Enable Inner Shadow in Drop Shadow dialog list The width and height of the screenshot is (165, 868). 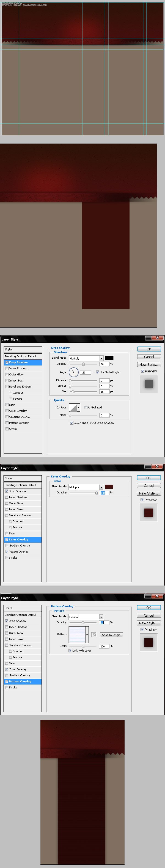[x=7, y=368]
